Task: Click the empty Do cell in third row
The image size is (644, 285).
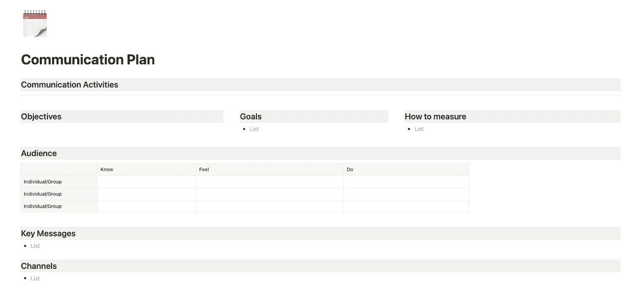Action: pos(406,206)
